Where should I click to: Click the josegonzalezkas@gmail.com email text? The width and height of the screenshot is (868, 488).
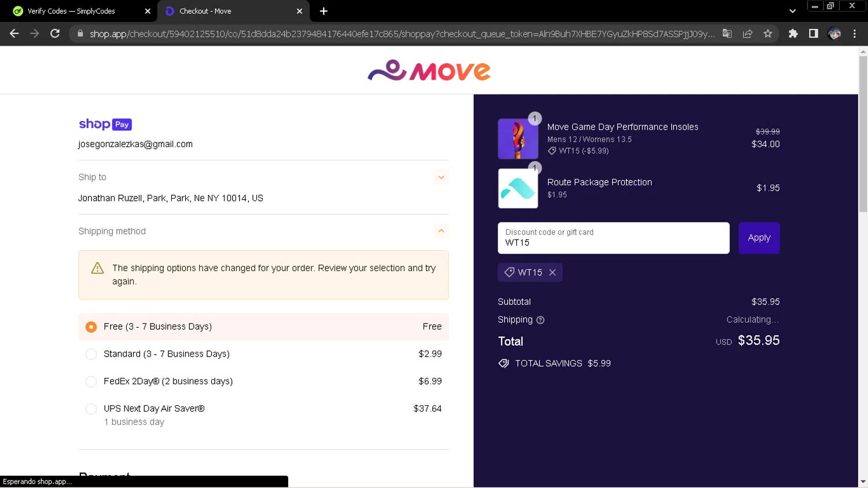(x=135, y=144)
